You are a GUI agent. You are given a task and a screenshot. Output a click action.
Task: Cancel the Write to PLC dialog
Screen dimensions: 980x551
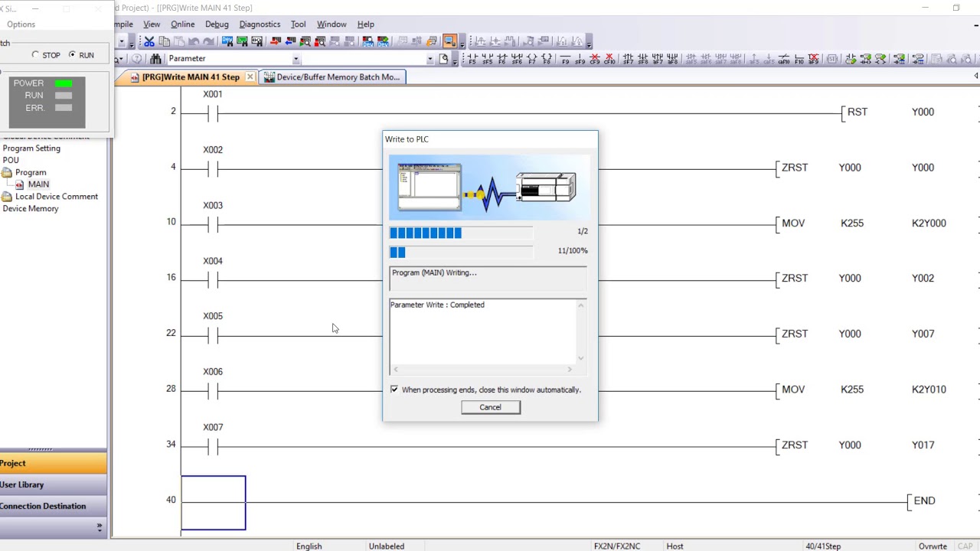(491, 407)
